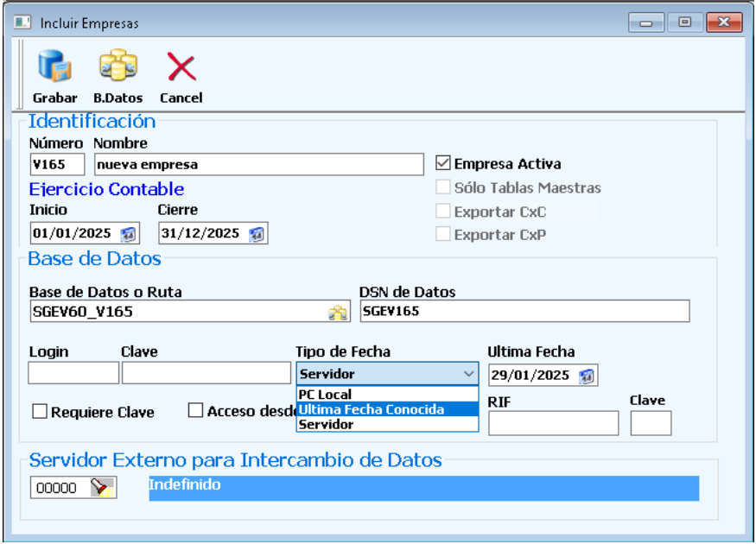Image resolution: width=756 pixels, height=544 pixels.
Task: Collapse the Tipo de Fecha dropdown arrow
Action: (468, 374)
